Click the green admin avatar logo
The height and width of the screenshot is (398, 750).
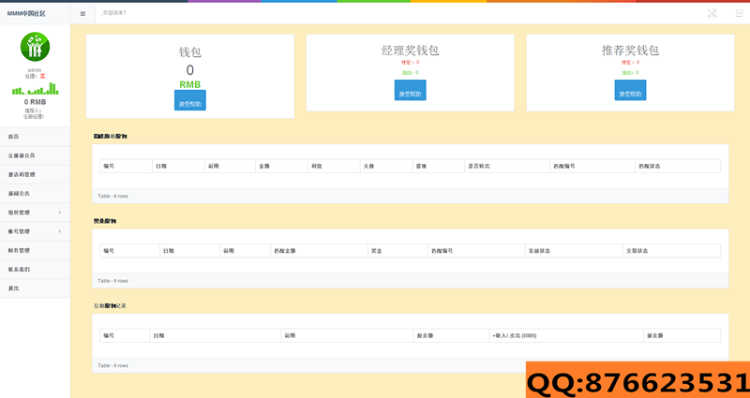click(35, 47)
